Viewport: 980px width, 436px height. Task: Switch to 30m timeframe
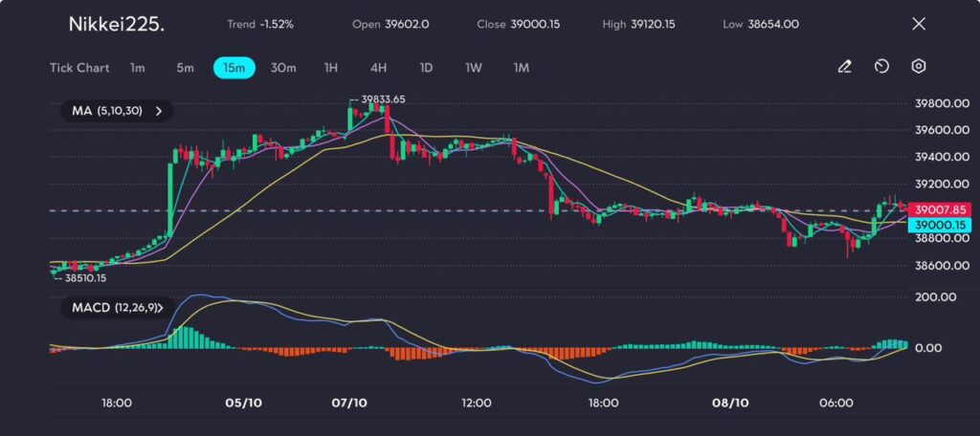point(283,68)
